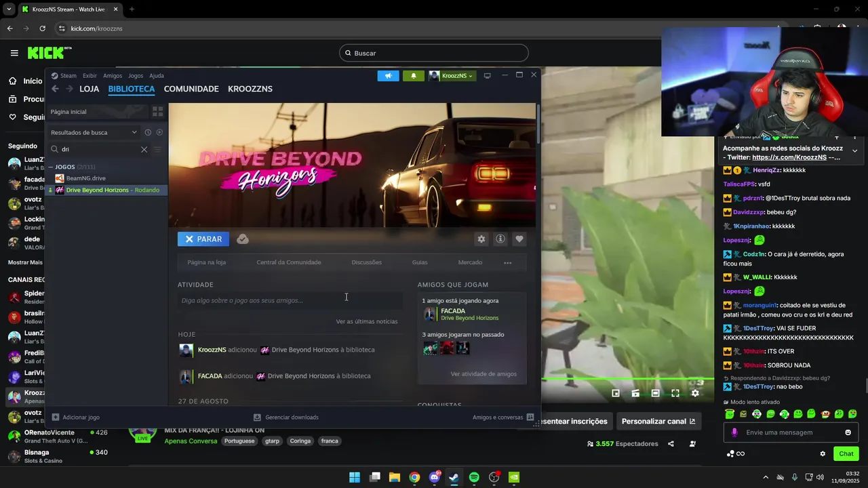Open KROOZZNS profile tab in Steam
The width and height of the screenshot is (868, 488).
pyautogui.click(x=250, y=89)
